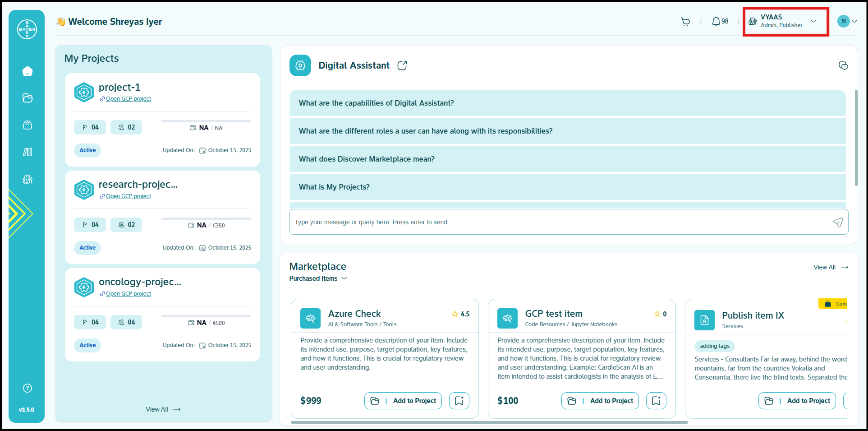Open Projects section from the sidebar folder

[27, 98]
